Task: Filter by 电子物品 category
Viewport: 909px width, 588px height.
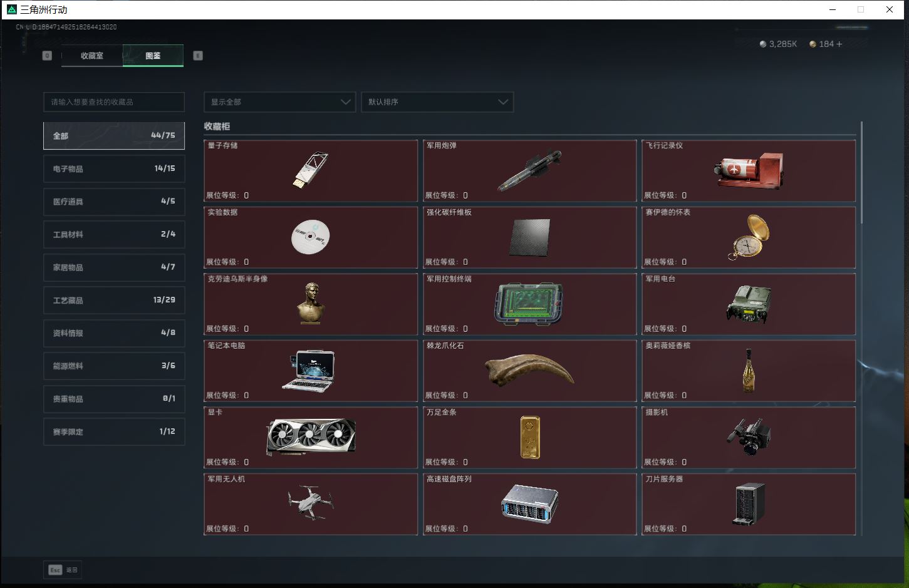Action: click(114, 168)
